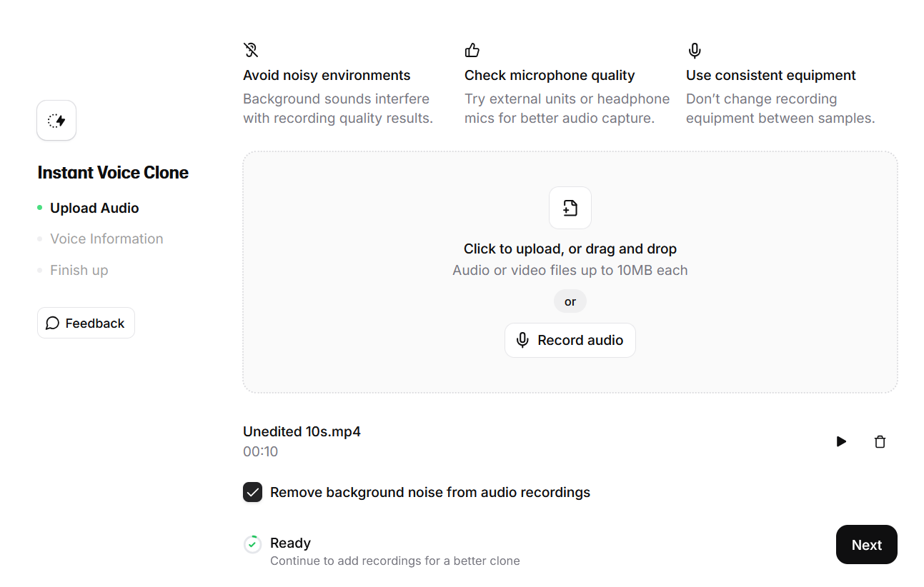This screenshot has width=924, height=587.
Task: Click the Instant Voice Clone title
Action: point(113,172)
